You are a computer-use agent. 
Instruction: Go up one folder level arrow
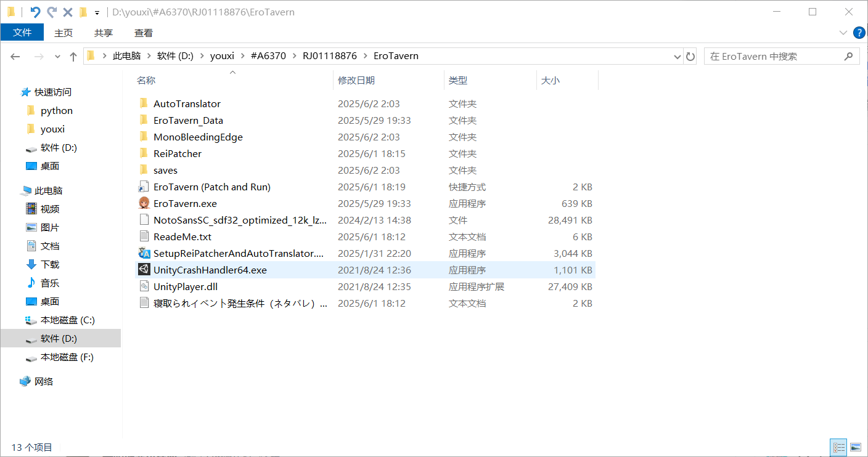(73, 56)
